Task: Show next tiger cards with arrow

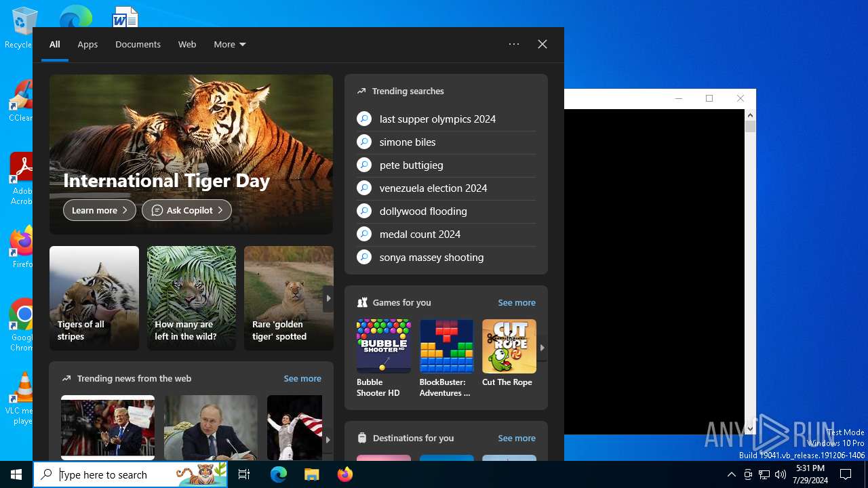Action: 328,298
